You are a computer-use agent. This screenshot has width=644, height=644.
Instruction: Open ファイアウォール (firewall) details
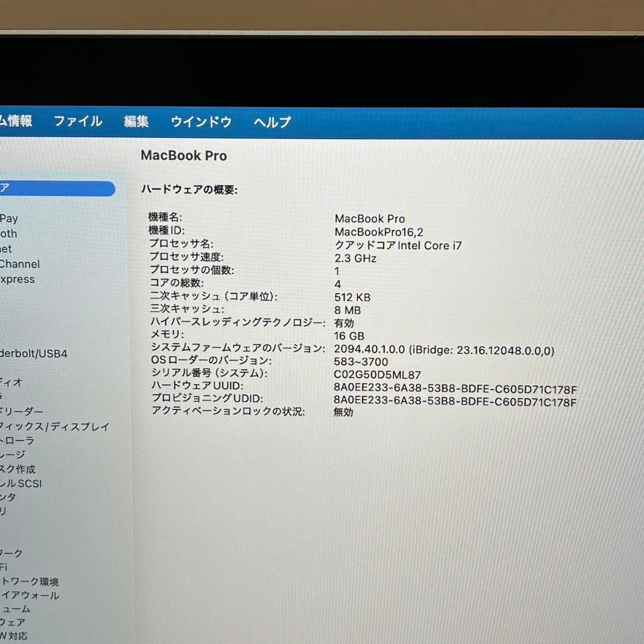coord(30,595)
